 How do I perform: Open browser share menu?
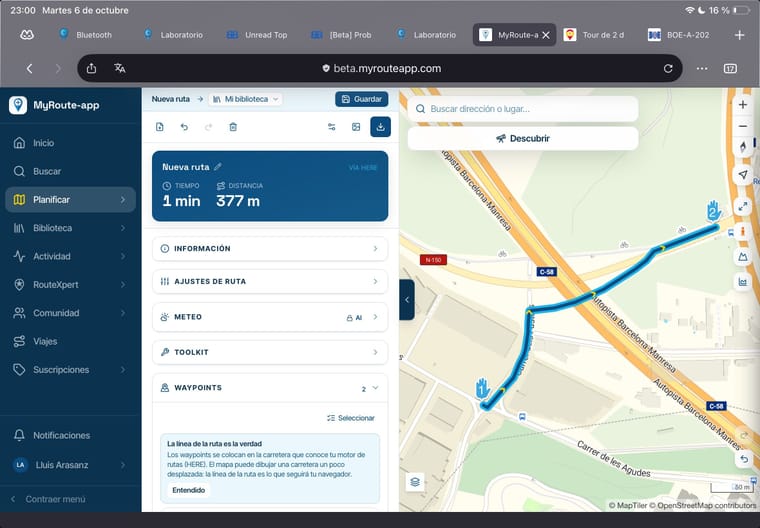pos(91,68)
